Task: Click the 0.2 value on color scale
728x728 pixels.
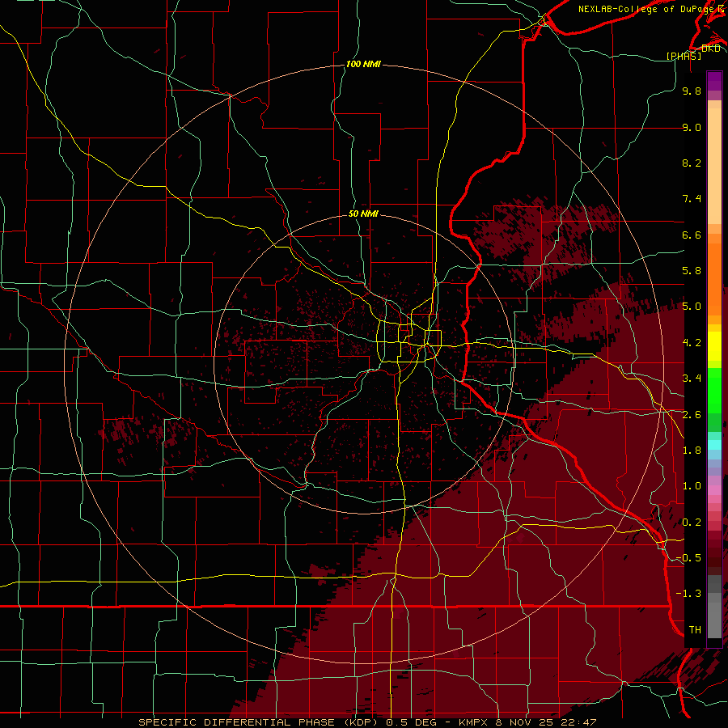Action: [x=692, y=523]
